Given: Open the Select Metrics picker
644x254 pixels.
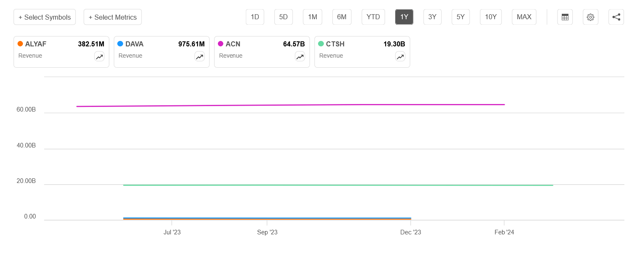Looking at the screenshot, I should click(113, 17).
